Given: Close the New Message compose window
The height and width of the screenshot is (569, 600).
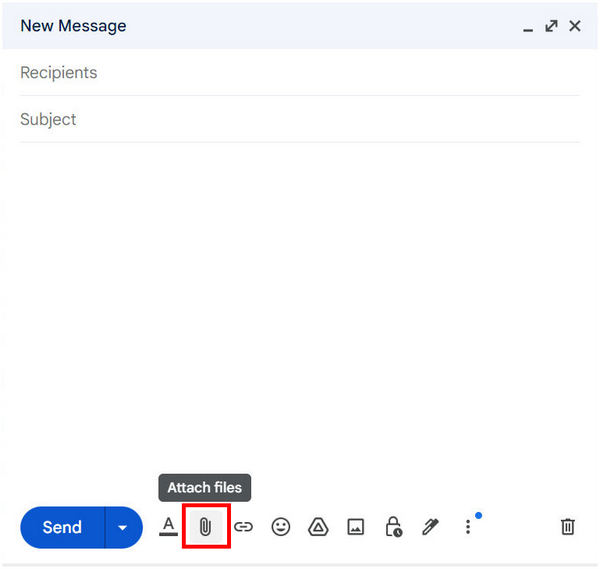Looking at the screenshot, I should pos(575,26).
